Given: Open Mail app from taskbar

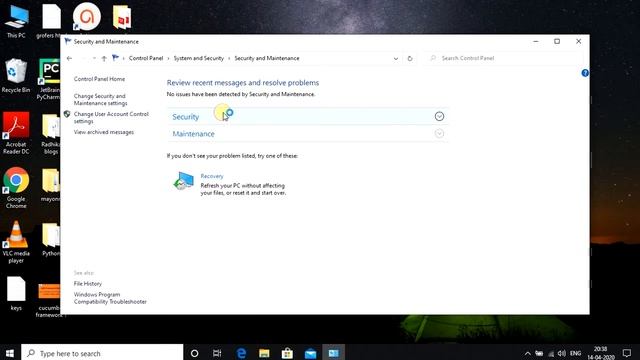Looking at the screenshot, I should coord(310,353).
